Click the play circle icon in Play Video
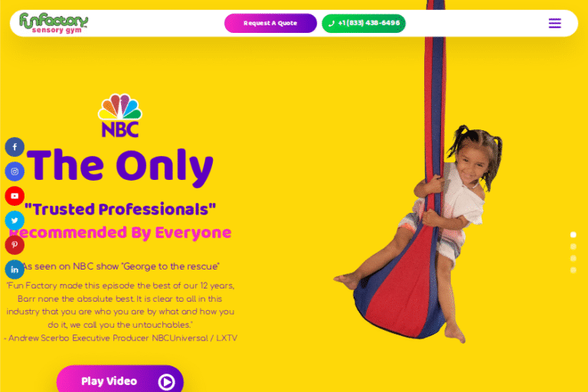 click(x=166, y=382)
